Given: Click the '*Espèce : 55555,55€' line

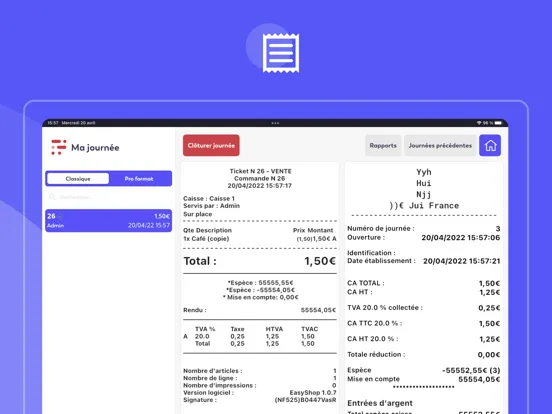Looking at the screenshot, I should [x=261, y=283].
